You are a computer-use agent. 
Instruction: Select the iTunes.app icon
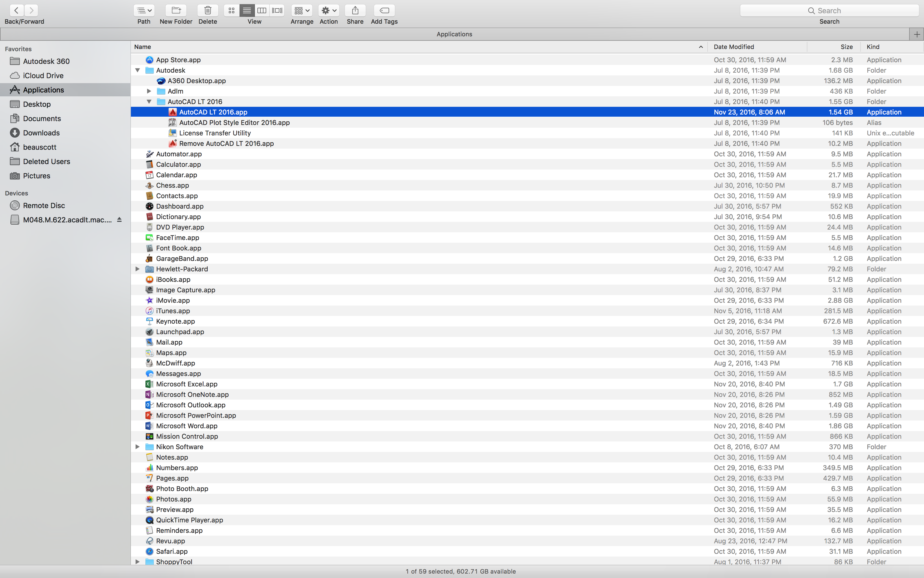[149, 311]
